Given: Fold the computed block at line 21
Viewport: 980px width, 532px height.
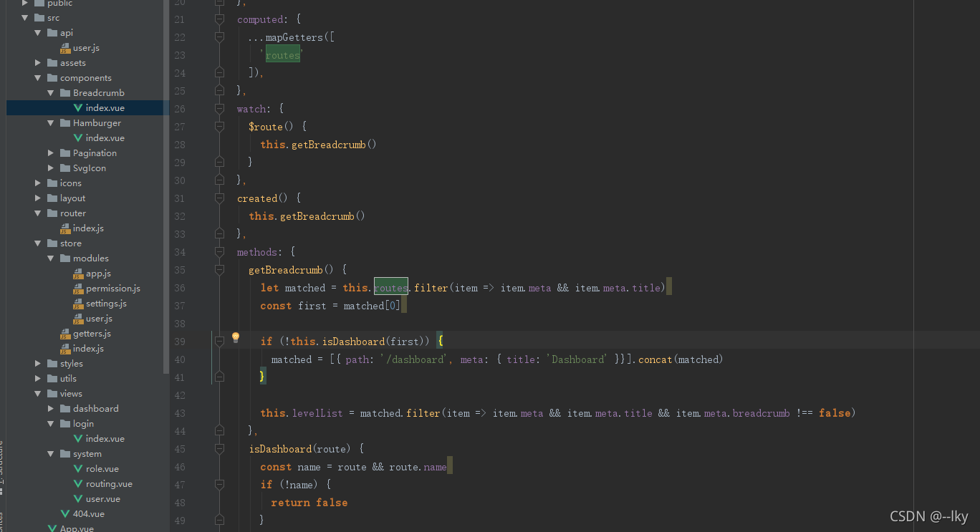Looking at the screenshot, I should (x=220, y=19).
